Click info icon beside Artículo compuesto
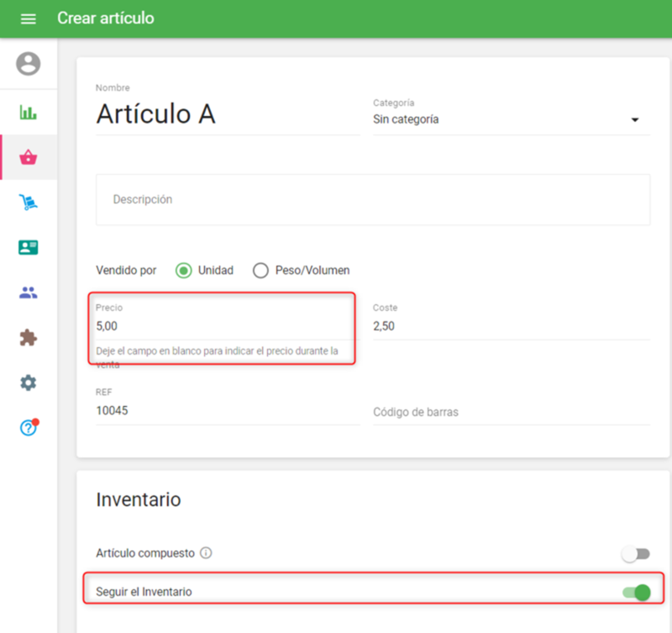The image size is (672, 633). [x=207, y=554]
